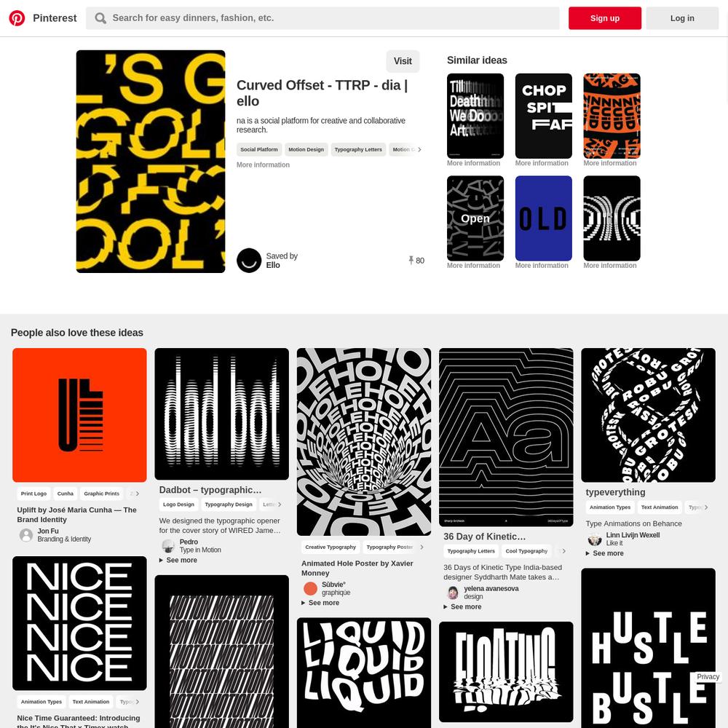Open the blue OLD similar idea thumbnail
The height and width of the screenshot is (728, 728).
coord(543,218)
